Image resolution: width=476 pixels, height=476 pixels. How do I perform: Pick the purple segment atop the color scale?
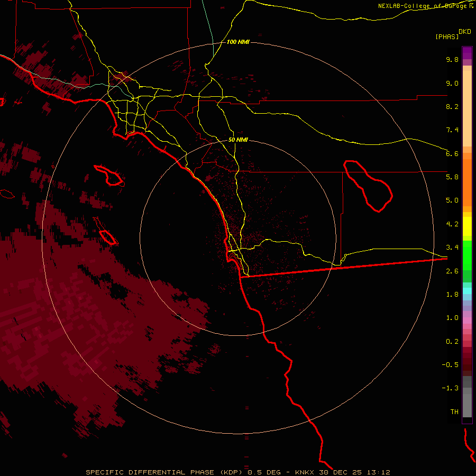[467, 53]
